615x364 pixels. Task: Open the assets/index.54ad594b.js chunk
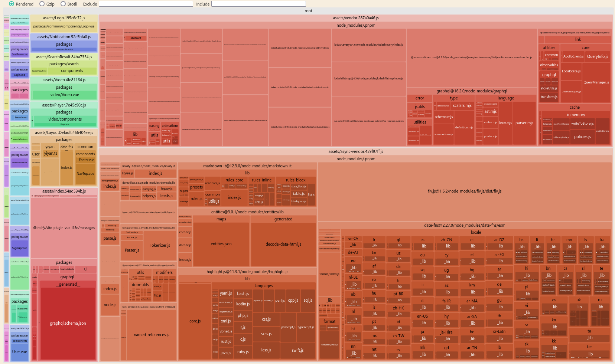click(64, 191)
